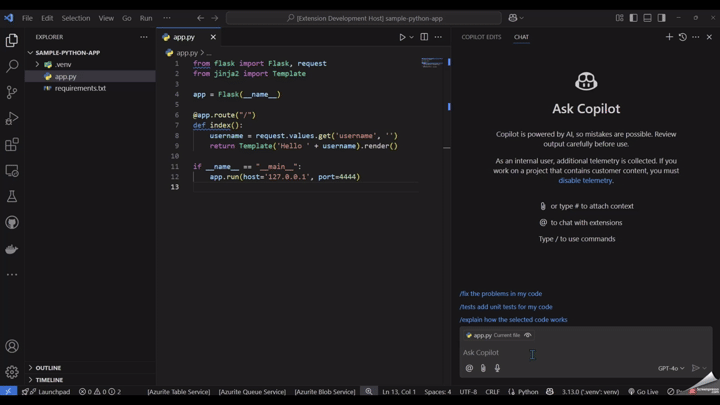Toggle primary side bar visibility

coord(634,18)
